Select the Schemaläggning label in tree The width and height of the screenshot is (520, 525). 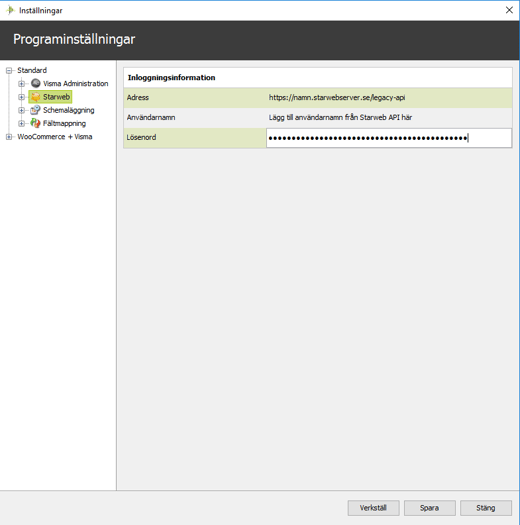point(69,110)
